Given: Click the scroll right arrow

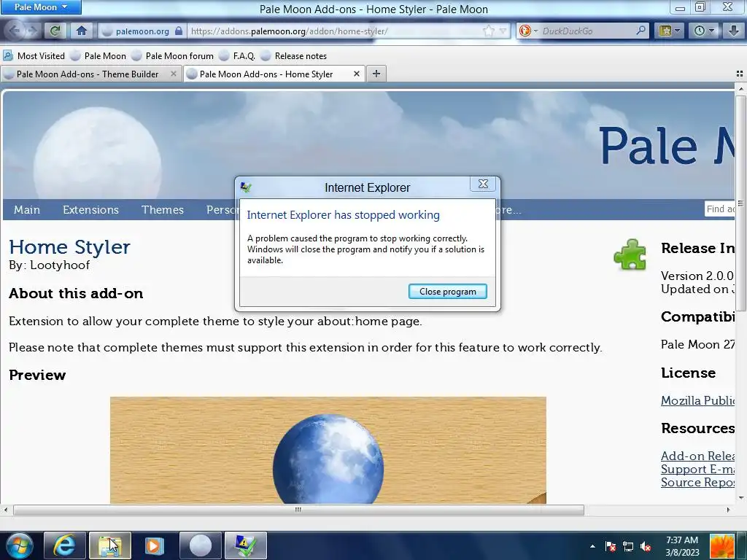Looking at the screenshot, I should (728, 510).
